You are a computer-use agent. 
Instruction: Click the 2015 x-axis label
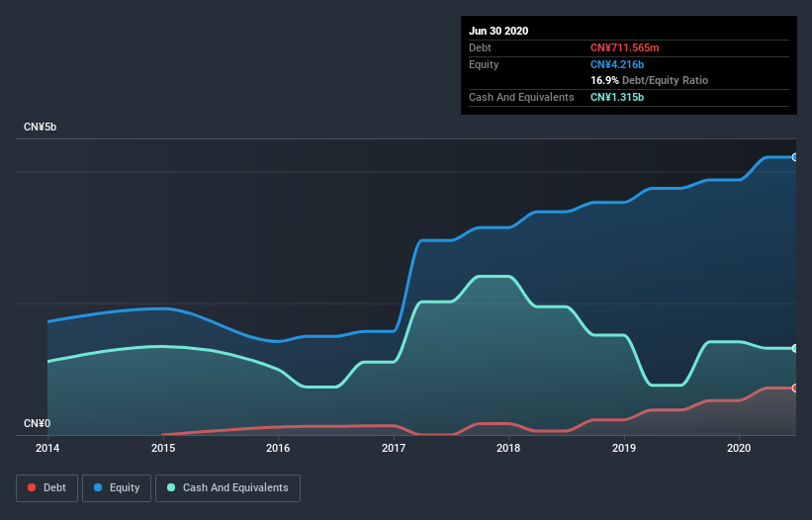(163, 448)
